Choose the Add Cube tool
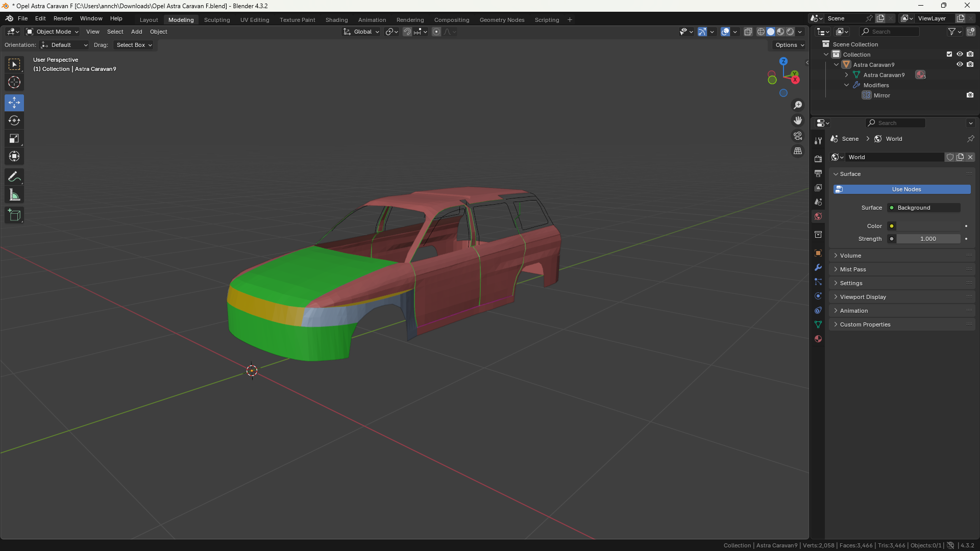Viewport: 980px width, 551px height. [14, 215]
